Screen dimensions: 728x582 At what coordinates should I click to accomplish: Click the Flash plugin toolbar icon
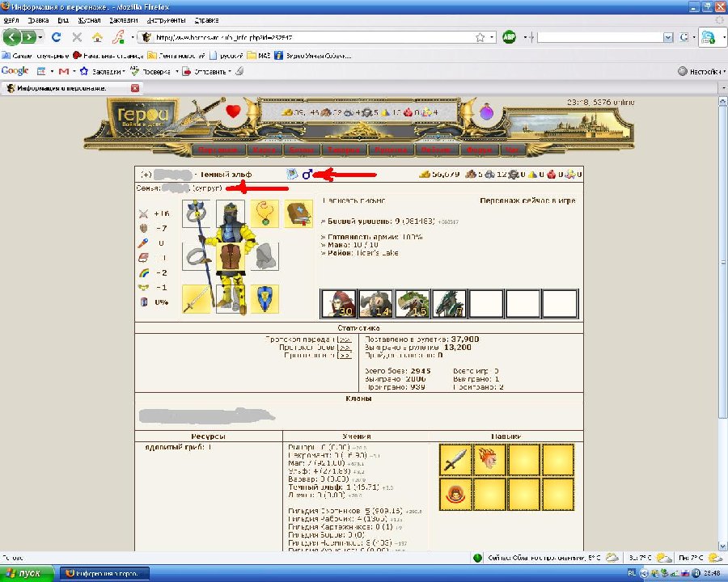pos(118,37)
